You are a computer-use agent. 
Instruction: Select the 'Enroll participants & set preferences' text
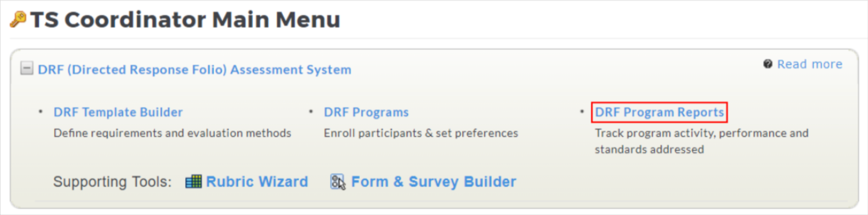point(421,133)
